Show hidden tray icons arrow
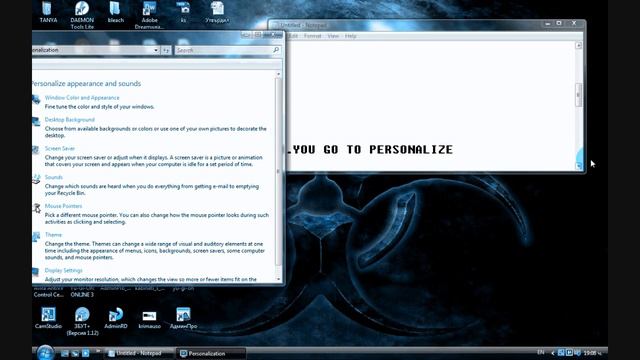Image resolution: width=640 pixels, height=360 pixels. tap(553, 353)
